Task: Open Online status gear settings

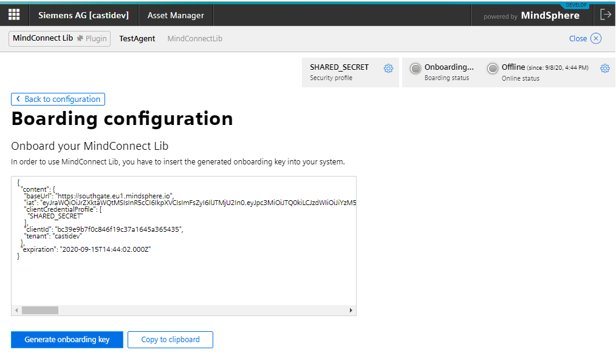Action: [x=605, y=68]
